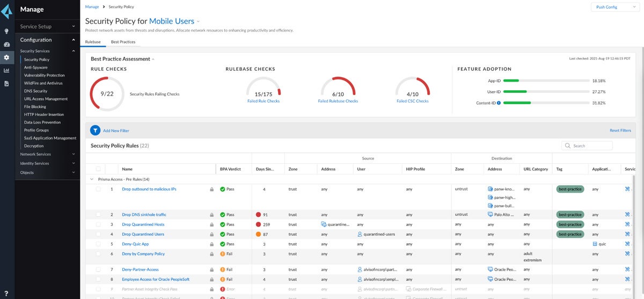Click service icon in Deny-Partner-Access row

pos(627,269)
